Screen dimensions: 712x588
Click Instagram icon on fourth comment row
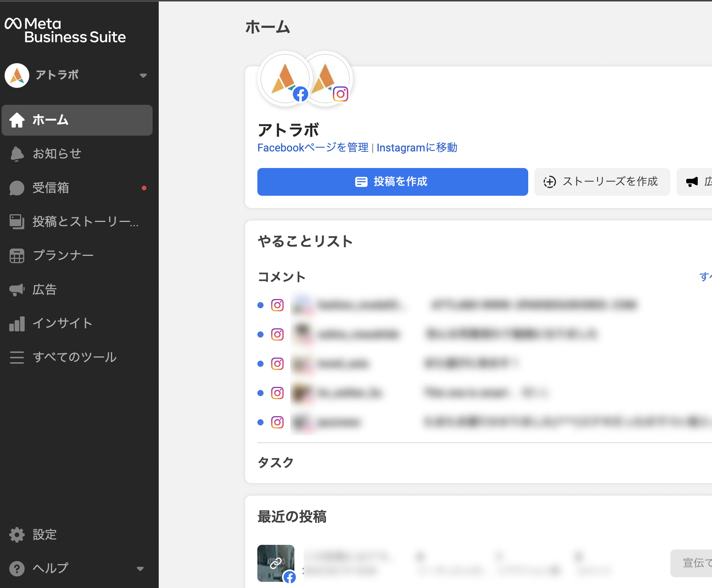click(x=277, y=393)
